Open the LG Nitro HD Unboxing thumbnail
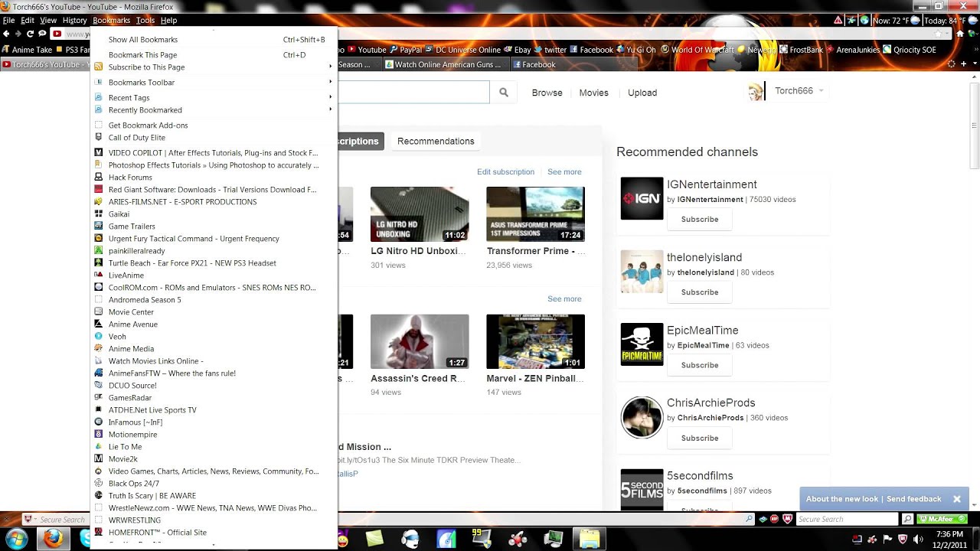980x551 pixels. pyautogui.click(x=420, y=214)
